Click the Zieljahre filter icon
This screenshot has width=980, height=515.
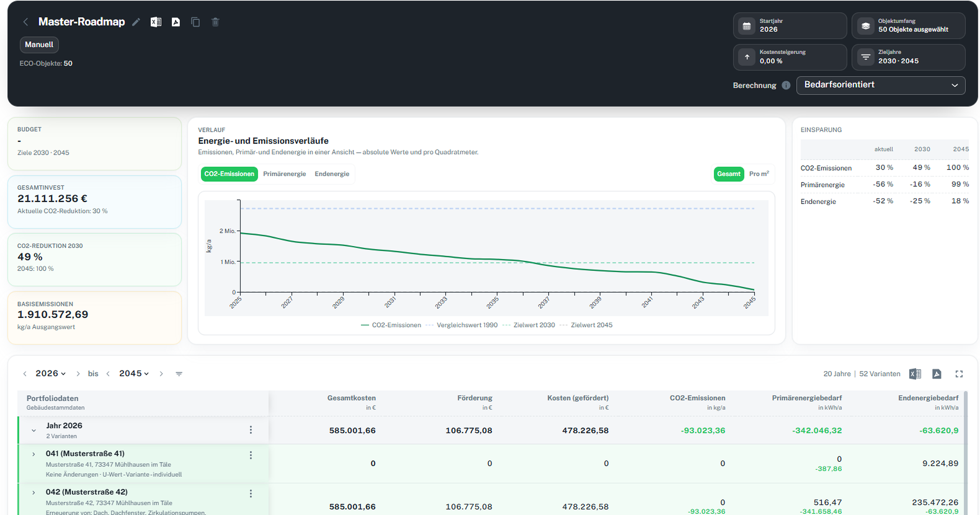[866, 57]
